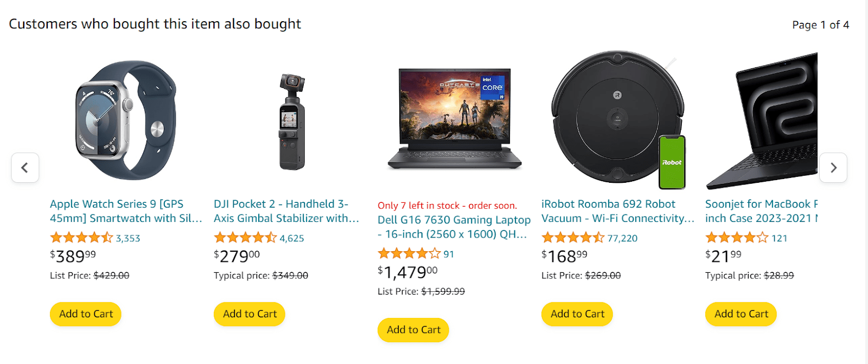Open Dell G16 7630 Gaming Laptop link

pyautogui.click(x=454, y=227)
